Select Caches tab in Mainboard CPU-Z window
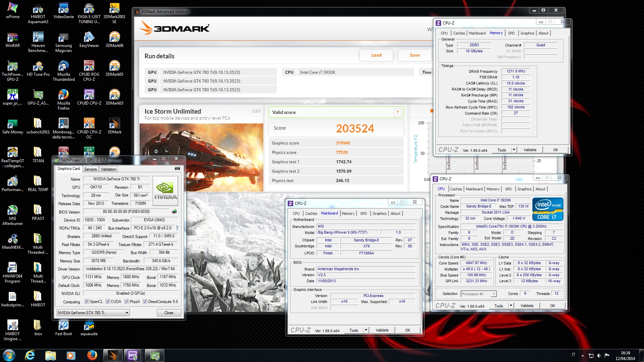Screen dimensions: 644x362 tap(311, 214)
